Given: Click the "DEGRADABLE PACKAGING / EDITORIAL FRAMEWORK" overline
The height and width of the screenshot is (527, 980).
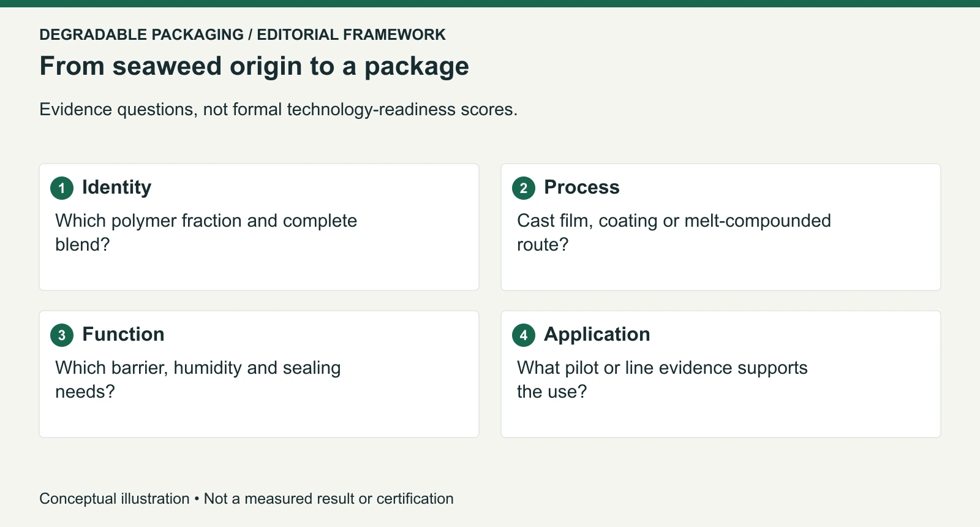Looking at the screenshot, I should (x=243, y=34).
